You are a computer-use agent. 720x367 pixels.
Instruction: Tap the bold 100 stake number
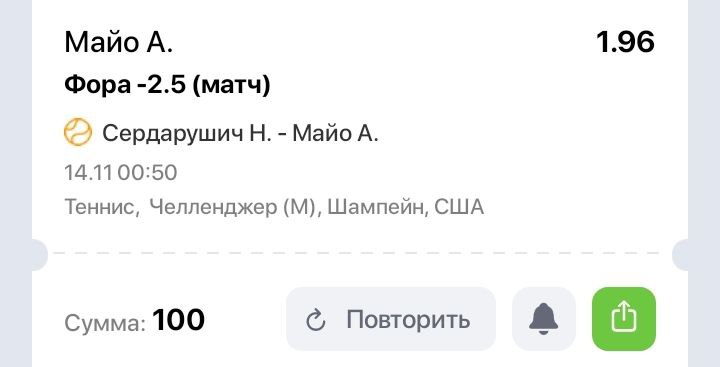click(179, 320)
